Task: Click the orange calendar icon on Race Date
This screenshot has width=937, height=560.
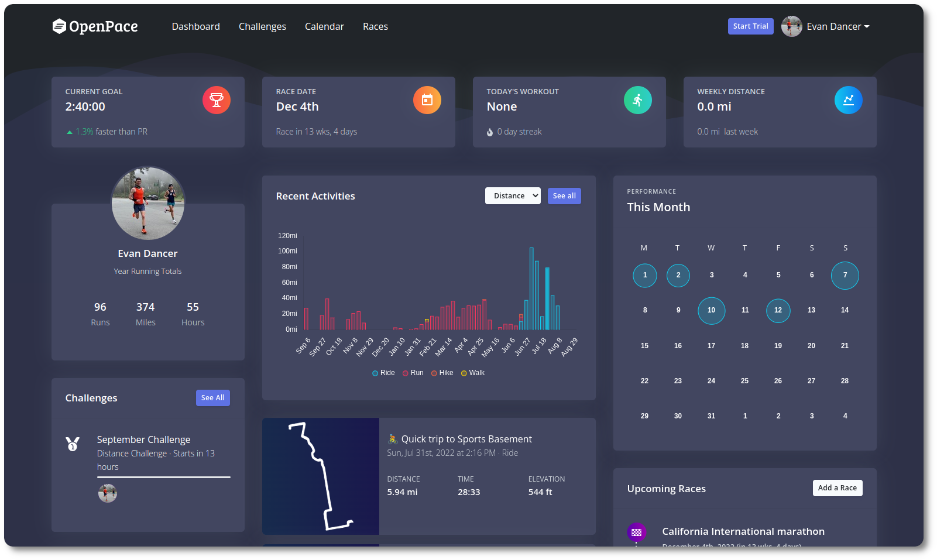Action: point(427,100)
